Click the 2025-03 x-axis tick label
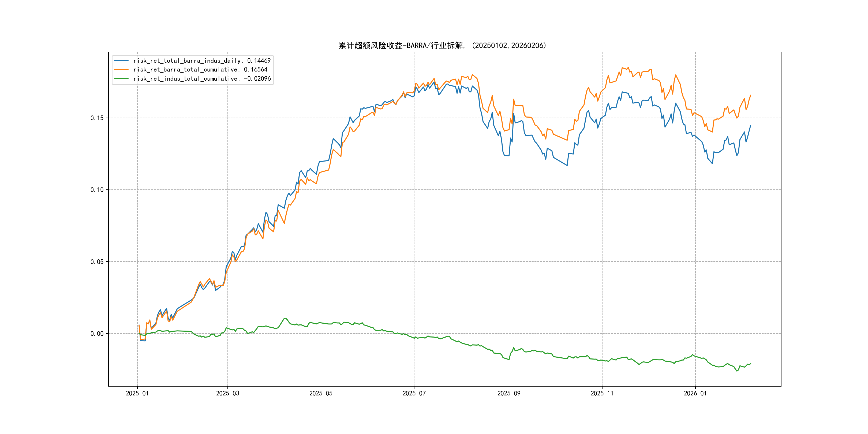Image resolution: width=868 pixels, height=434 pixels. tap(227, 393)
